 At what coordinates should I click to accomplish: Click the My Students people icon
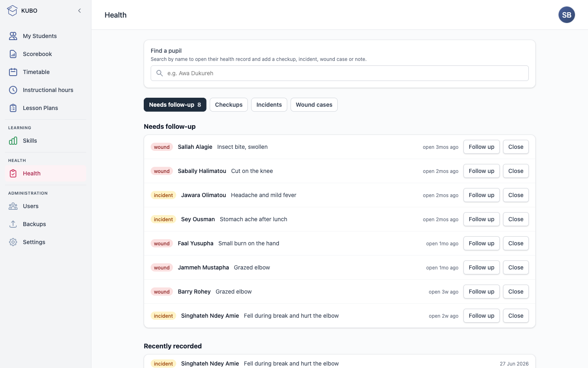13,36
